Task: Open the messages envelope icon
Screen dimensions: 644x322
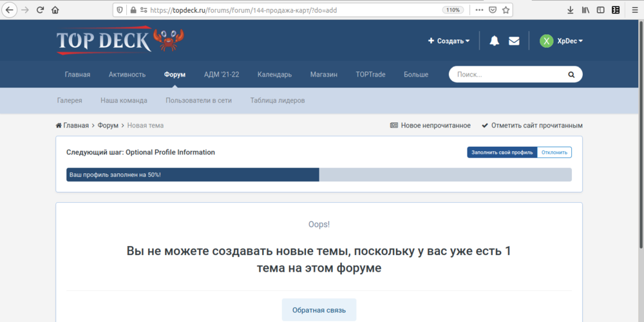Action: click(x=514, y=41)
